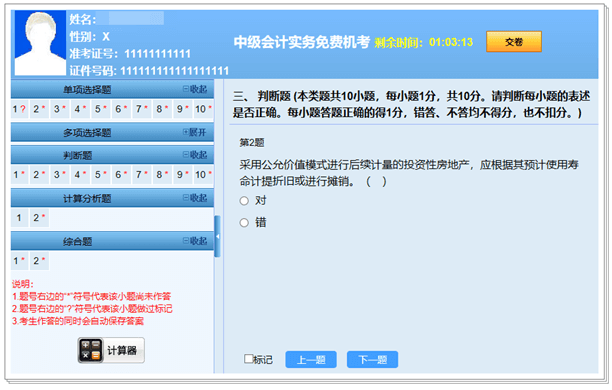Click the remaining time 01:03:13
The width and height of the screenshot is (612, 390).
pos(451,42)
